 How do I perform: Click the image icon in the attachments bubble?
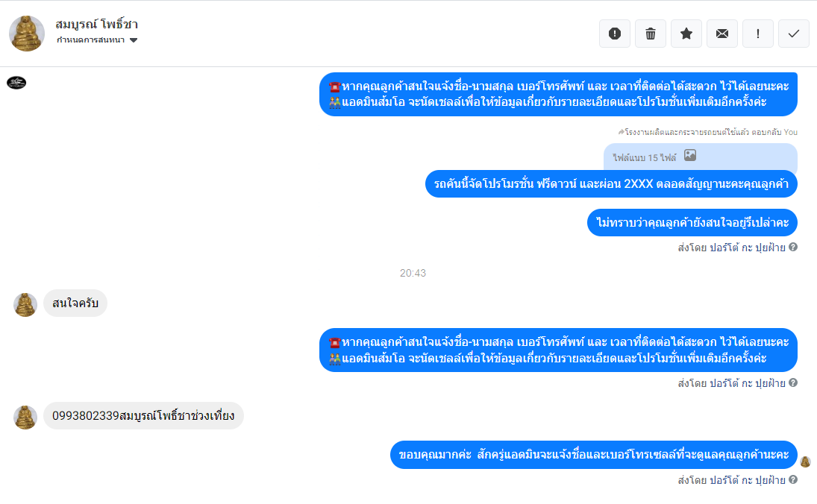(690, 155)
